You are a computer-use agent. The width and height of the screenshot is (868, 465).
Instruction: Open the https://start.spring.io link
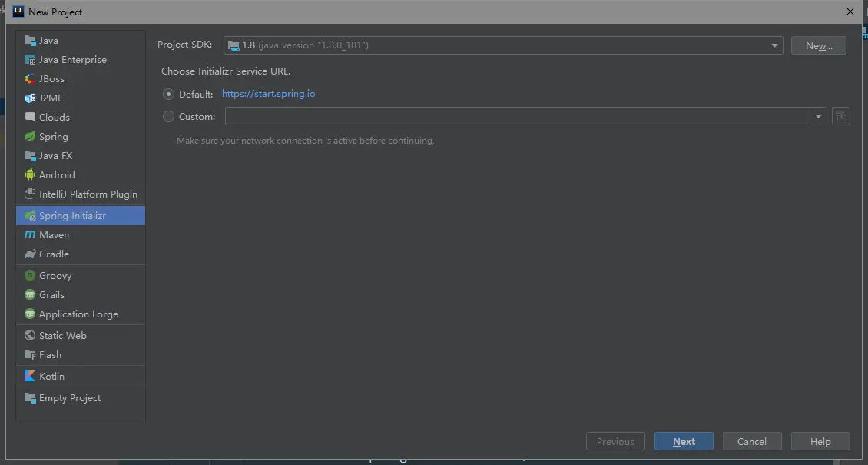(x=269, y=94)
